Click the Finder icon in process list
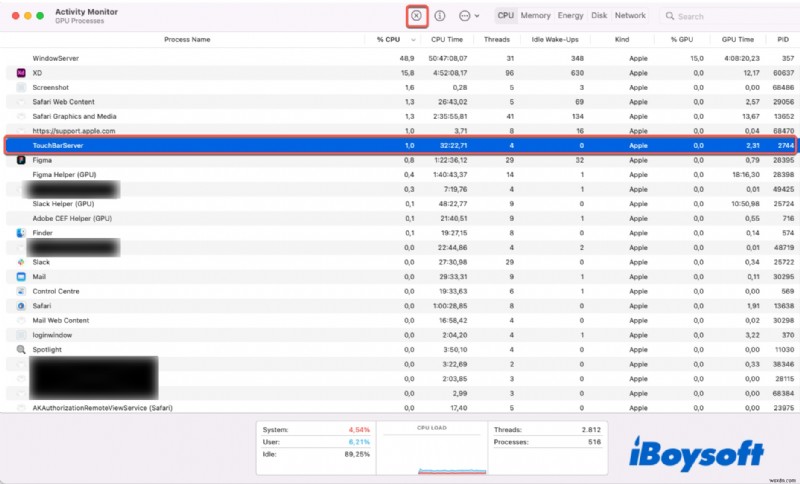 (x=21, y=233)
